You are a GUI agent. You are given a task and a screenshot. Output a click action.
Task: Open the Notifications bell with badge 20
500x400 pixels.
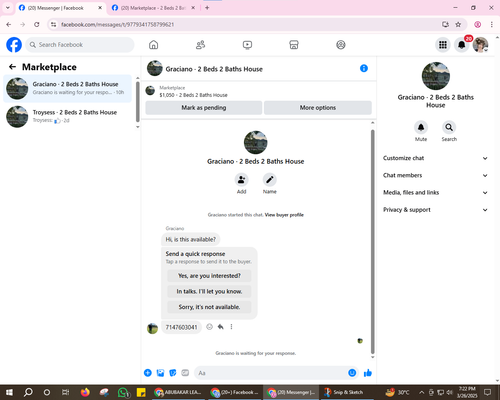[x=462, y=45]
